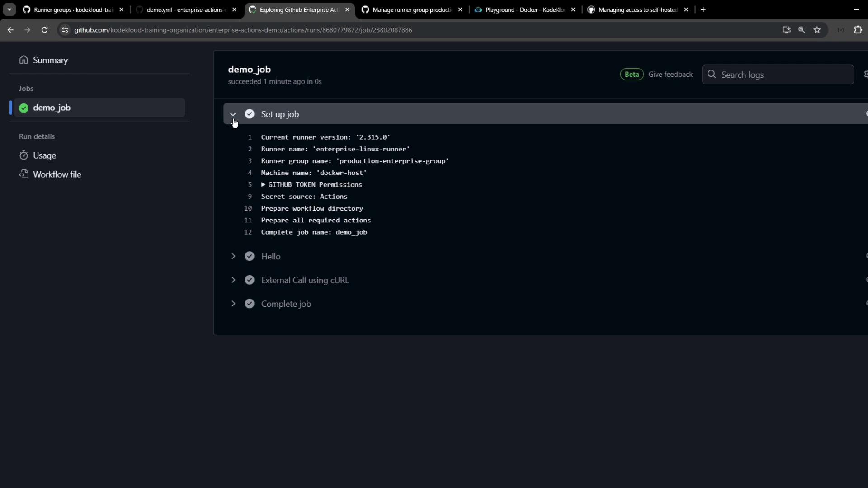Expand the Complete job step
Image resolution: width=868 pixels, height=488 pixels.
233,304
